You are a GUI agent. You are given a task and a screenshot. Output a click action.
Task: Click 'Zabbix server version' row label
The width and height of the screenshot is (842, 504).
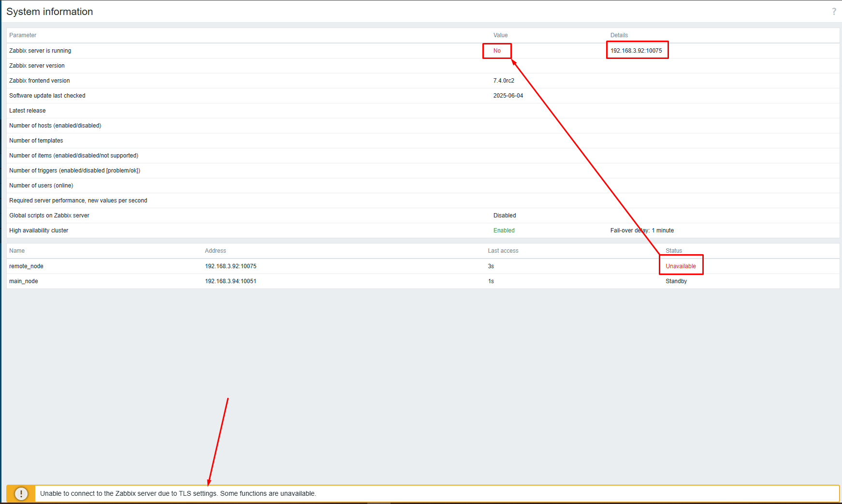37,66
